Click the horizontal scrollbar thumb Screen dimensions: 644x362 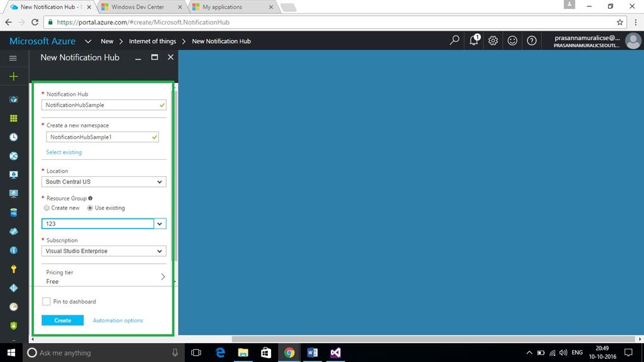point(433,339)
